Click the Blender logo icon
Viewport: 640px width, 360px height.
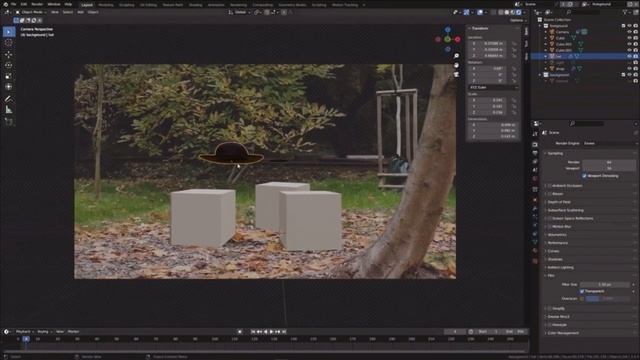[x=5, y=4]
